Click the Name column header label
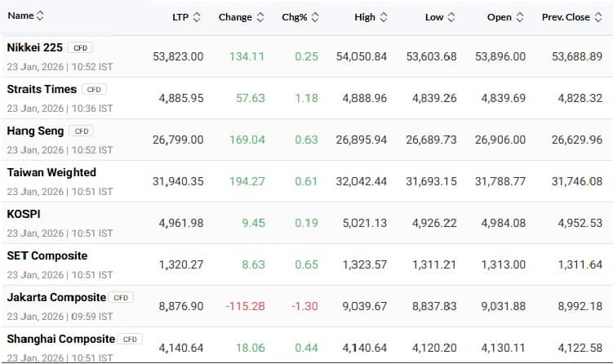Screen dimensions: 613x364 coord(20,16)
